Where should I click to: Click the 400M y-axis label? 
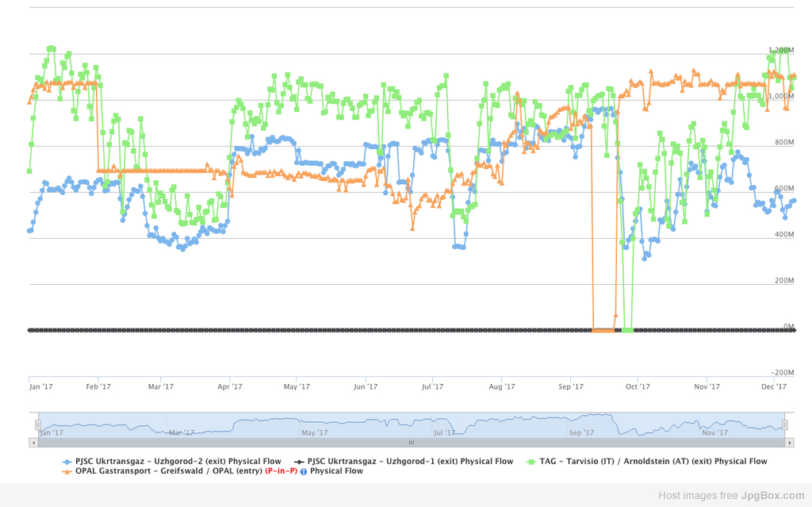click(784, 235)
